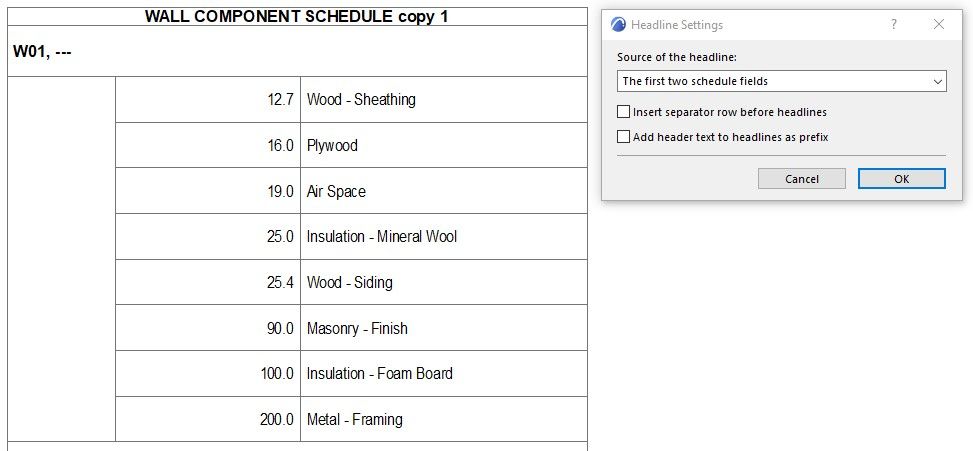Close the Headline Settings dialog
This screenshot has height=451, width=973.
[x=938, y=25]
